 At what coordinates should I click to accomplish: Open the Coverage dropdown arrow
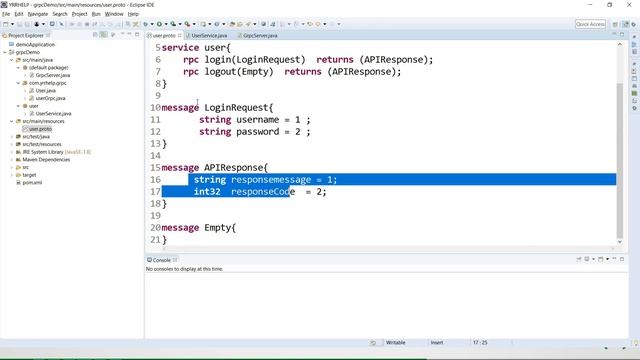pyautogui.click(x=180, y=24)
